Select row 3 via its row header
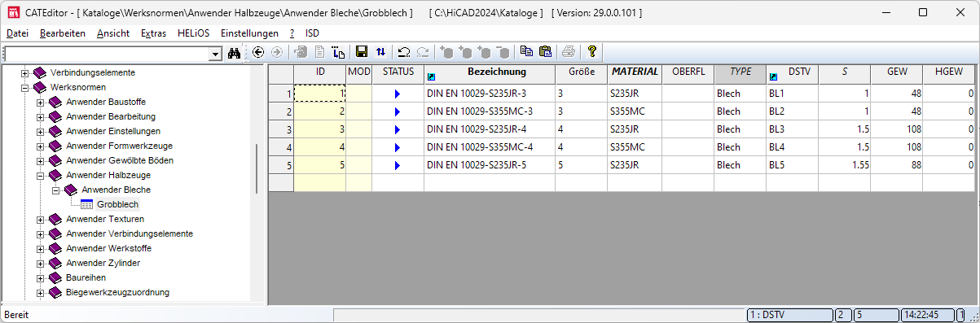 [281, 129]
